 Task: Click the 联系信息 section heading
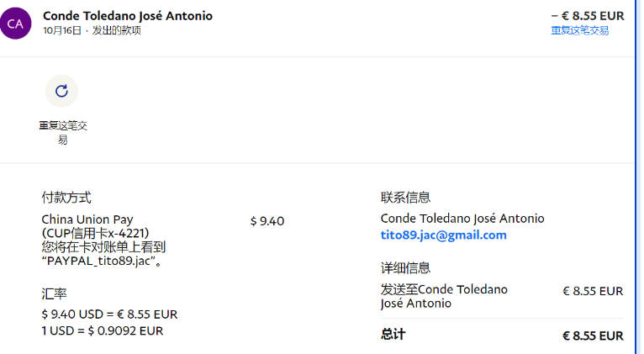405,198
